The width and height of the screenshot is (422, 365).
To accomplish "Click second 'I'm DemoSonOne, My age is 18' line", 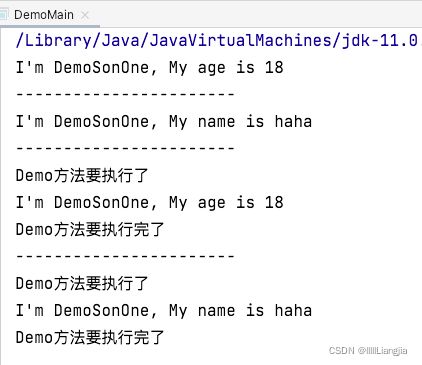I will [150, 203].
